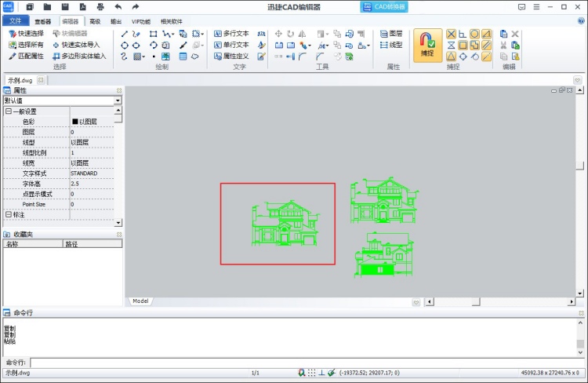Click the Open folder icon in title bar
The height and width of the screenshot is (383, 588).
coord(47,7)
